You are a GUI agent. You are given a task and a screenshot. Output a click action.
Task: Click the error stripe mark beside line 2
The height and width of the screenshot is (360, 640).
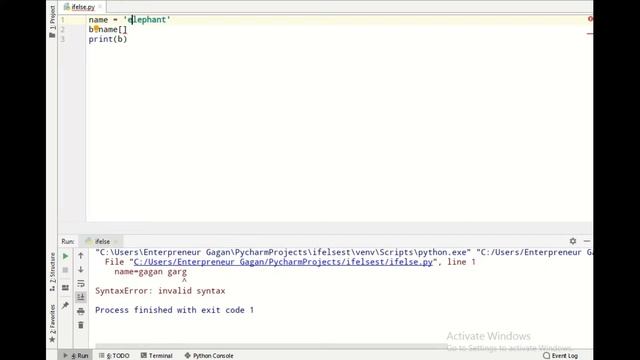click(x=590, y=33)
